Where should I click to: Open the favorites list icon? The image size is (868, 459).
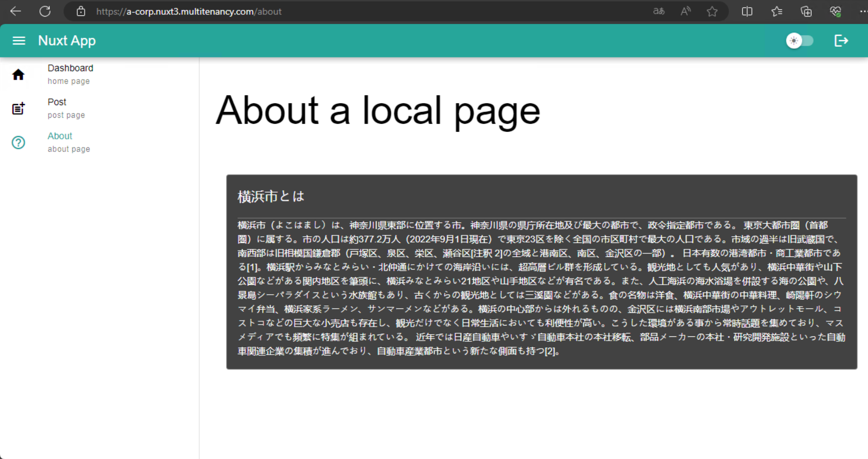pos(777,11)
